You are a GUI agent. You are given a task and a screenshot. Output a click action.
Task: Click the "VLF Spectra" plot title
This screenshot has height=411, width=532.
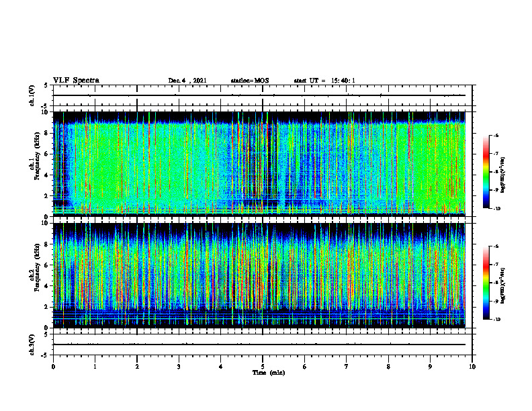click(76, 80)
